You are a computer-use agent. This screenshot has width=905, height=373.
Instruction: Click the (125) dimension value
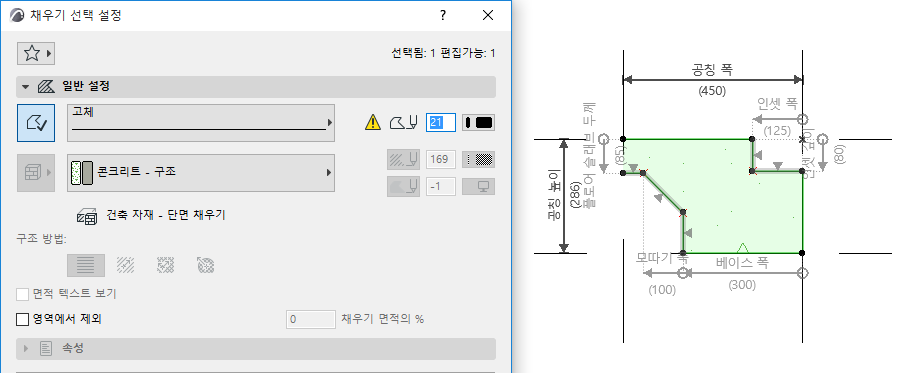coord(776,131)
